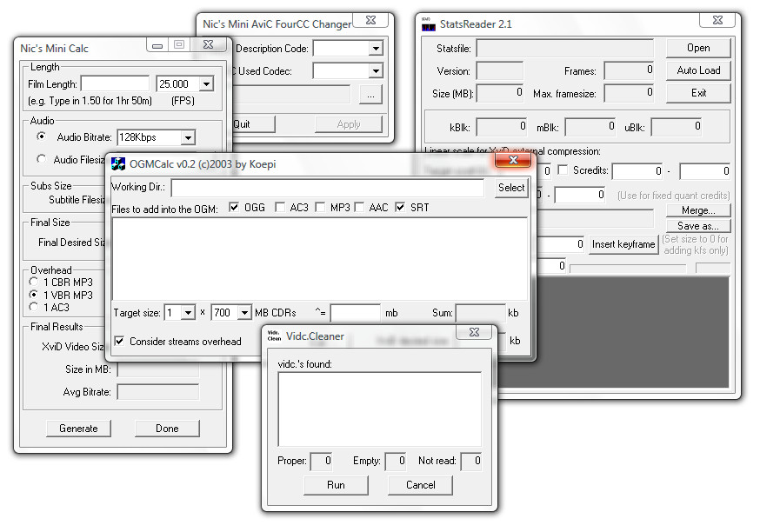This screenshot has width=760, height=532.
Task: Click the OGMCalc title bar app icon
Action: click(117, 163)
